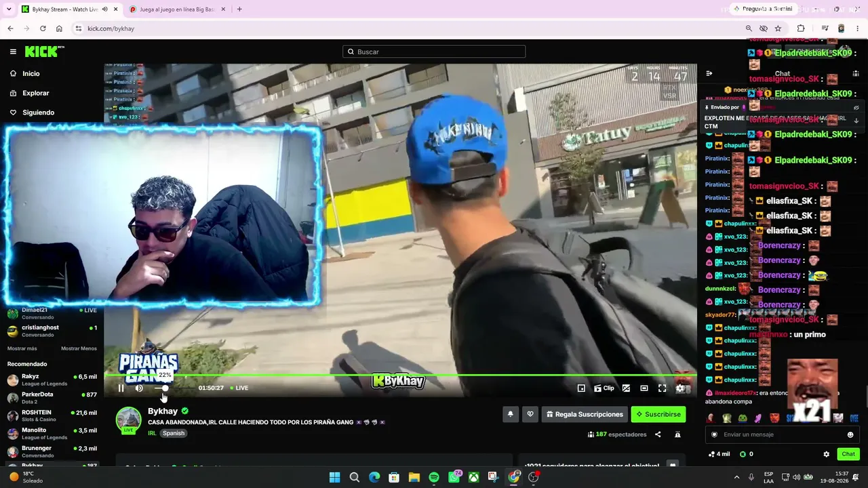The image size is (868, 488).
Task: Reload the page
Action: click(x=43, y=28)
